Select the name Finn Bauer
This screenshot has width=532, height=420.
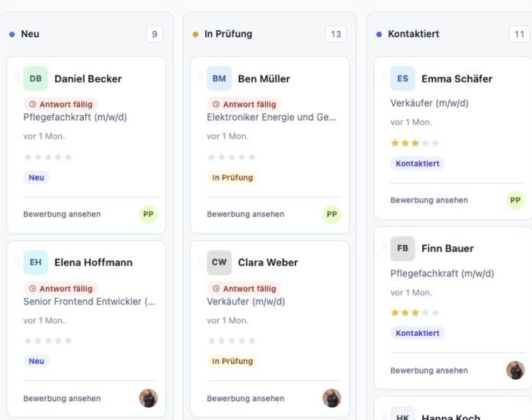[447, 248]
